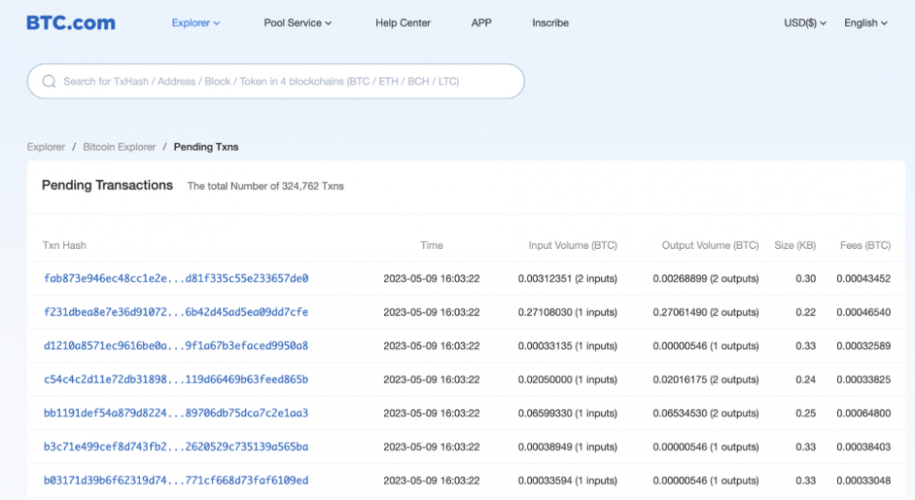Open the USD($) currency selector
The image size is (915, 500).
tap(805, 23)
